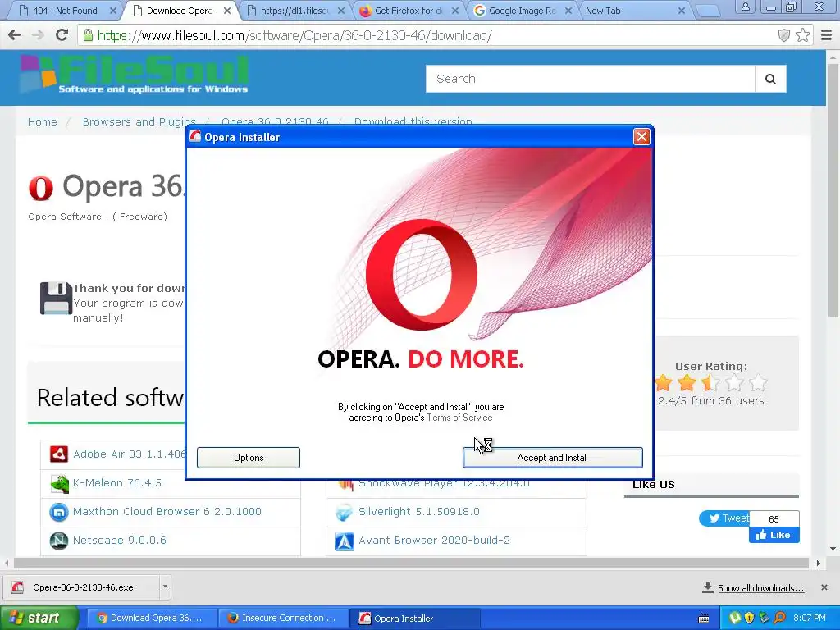Click the Netscape icon

tap(58, 541)
